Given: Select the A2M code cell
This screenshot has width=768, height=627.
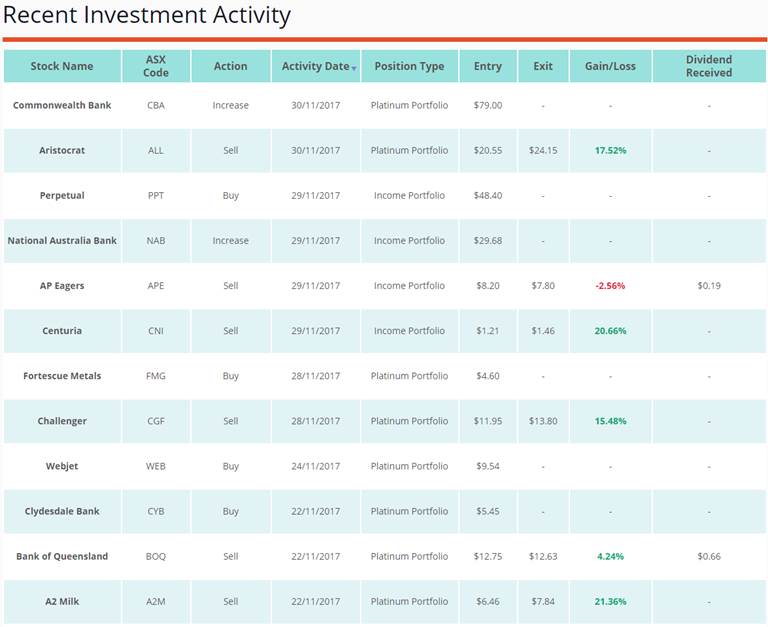Looking at the screenshot, I should tap(156, 601).
